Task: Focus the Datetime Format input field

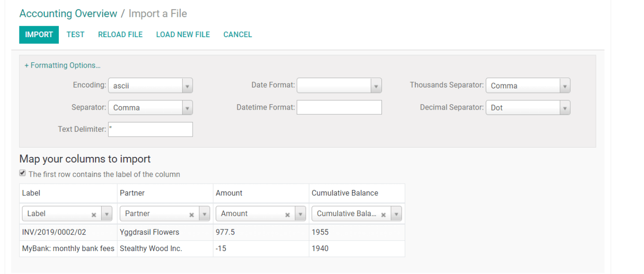Action: point(339,107)
